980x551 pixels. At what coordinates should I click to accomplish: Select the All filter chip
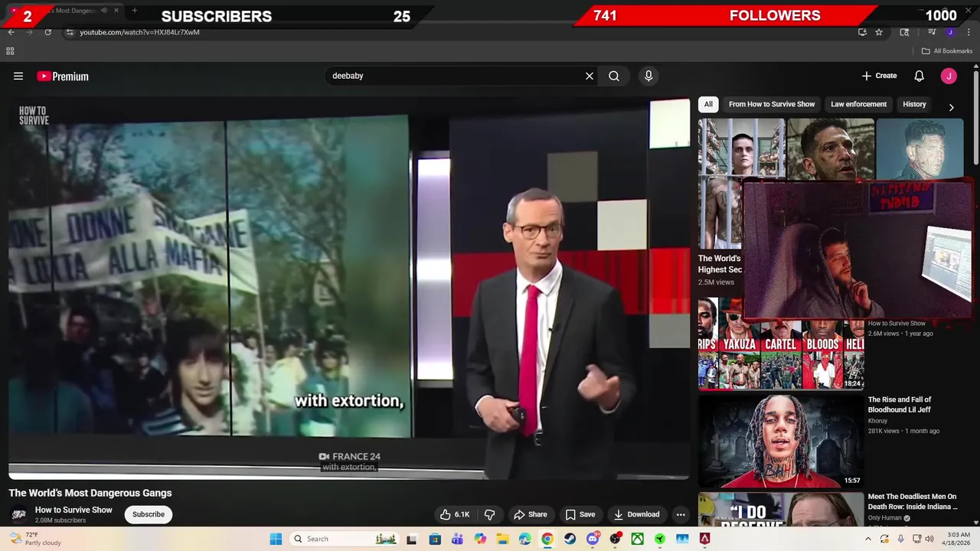coord(708,104)
